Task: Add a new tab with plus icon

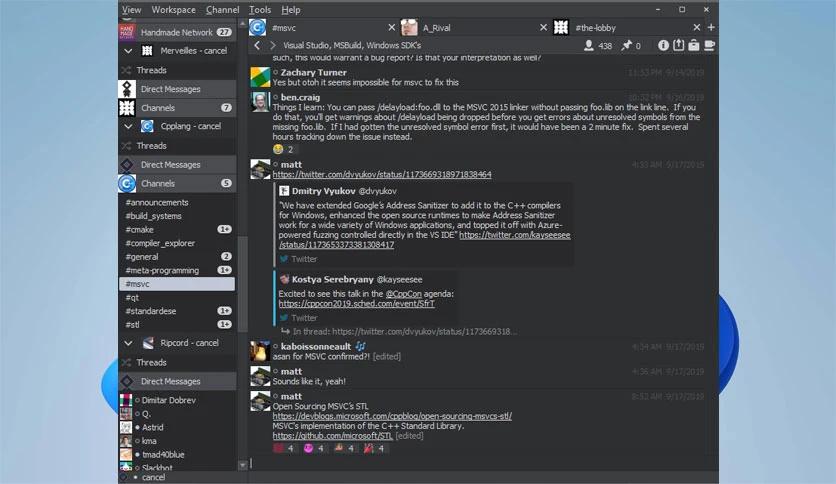Action: tap(711, 27)
